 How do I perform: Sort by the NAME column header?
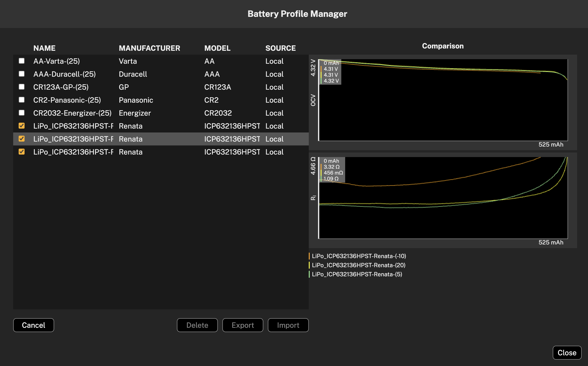tap(45, 48)
